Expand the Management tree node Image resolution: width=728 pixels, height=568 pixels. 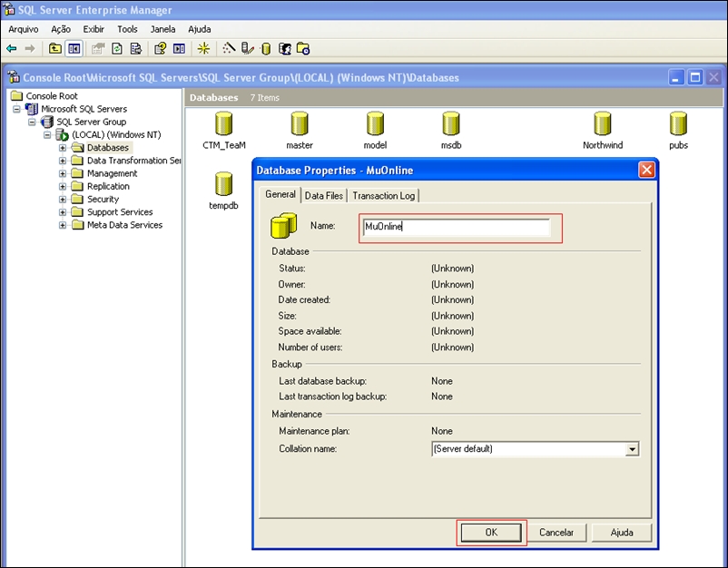click(63, 173)
